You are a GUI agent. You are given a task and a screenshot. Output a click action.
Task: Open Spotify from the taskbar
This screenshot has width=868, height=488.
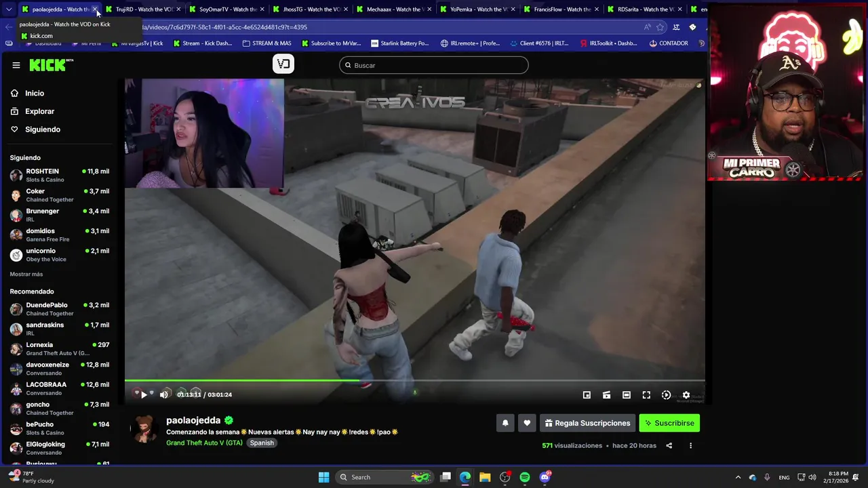[x=525, y=477]
